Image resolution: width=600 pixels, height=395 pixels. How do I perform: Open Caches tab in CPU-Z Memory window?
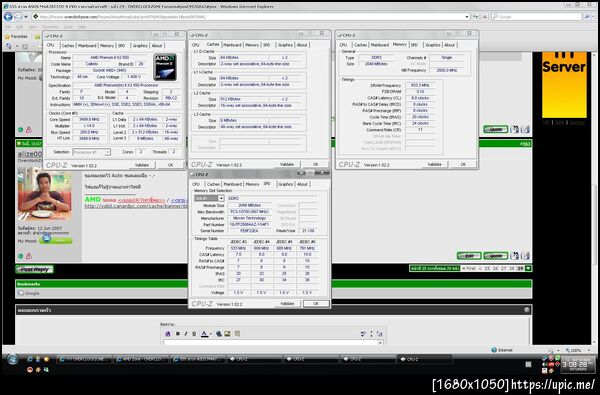360,45
